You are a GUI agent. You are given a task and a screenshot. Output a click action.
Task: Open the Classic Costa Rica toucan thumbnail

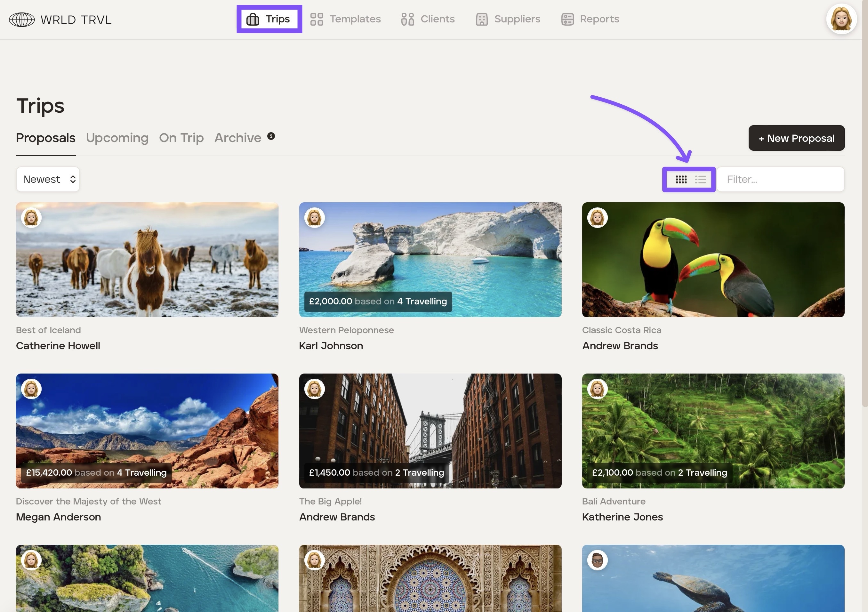[713, 260]
